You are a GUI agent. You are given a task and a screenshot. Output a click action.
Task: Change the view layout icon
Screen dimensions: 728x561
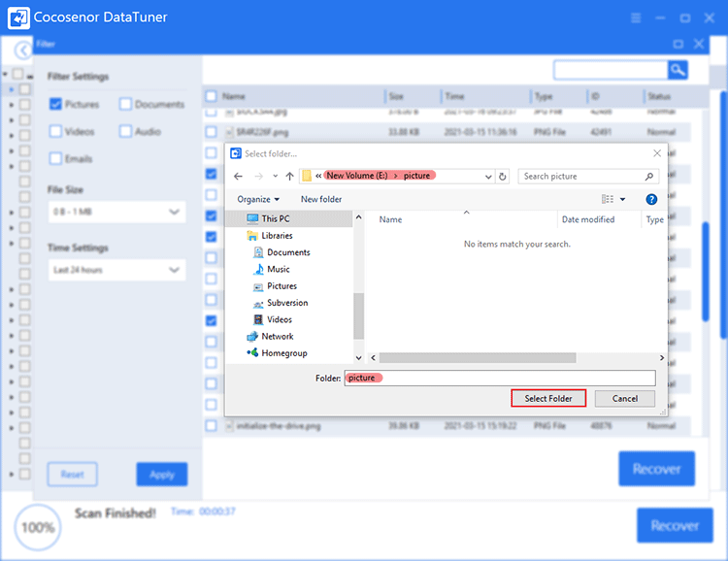coord(608,199)
